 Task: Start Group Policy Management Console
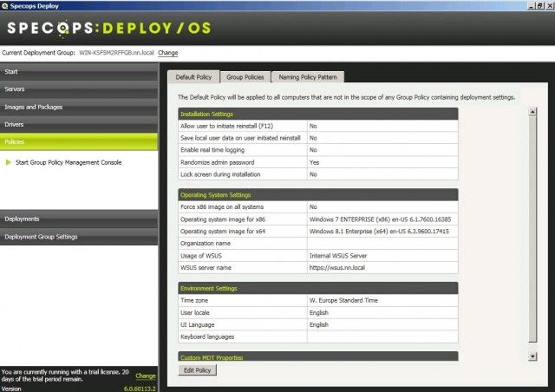coord(69,162)
